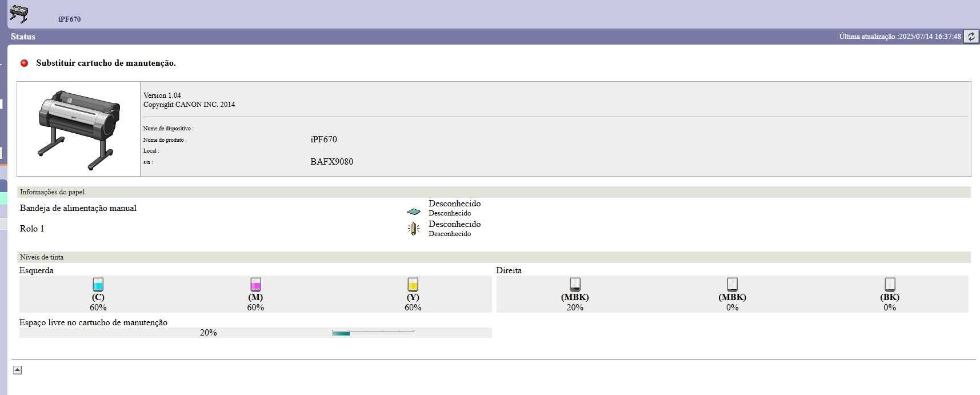Click the 60% value under (C)
Image resolution: width=980 pixels, height=395 pixels.
(x=98, y=308)
